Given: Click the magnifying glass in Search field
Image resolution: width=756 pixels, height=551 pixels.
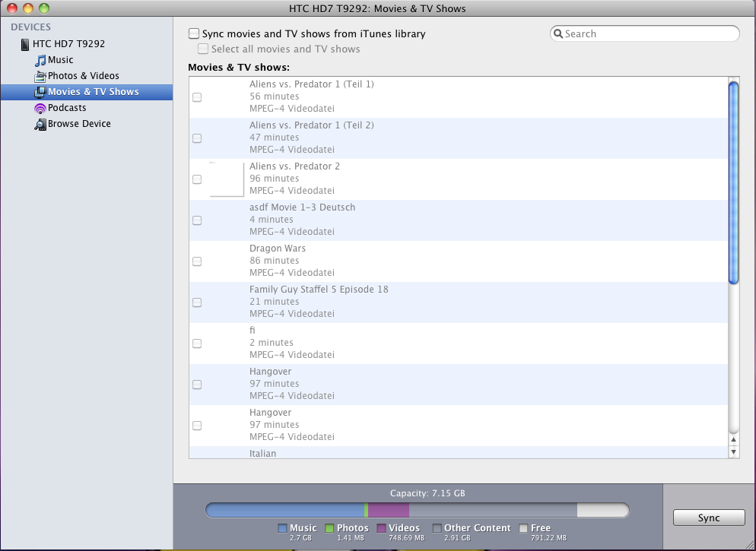Looking at the screenshot, I should [558, 33].
